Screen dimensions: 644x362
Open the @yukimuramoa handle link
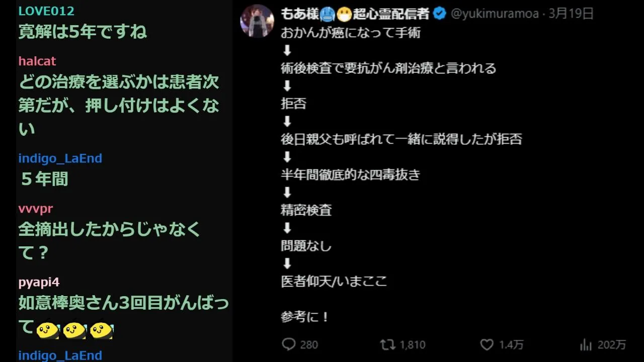(x=494, y=14)
